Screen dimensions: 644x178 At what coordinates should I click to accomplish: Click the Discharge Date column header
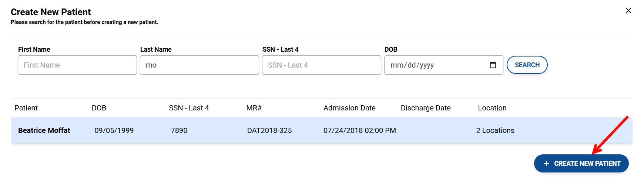coord(426,108)
